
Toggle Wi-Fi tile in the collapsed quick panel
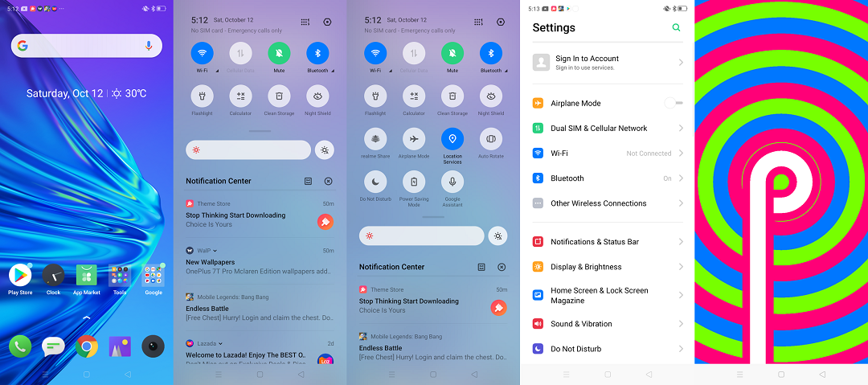click(x=202, y=54)
